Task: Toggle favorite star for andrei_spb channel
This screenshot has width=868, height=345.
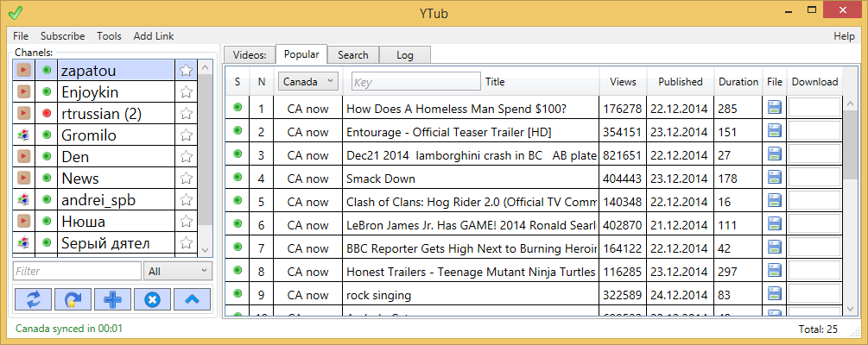Action: [x=187, y=199]
